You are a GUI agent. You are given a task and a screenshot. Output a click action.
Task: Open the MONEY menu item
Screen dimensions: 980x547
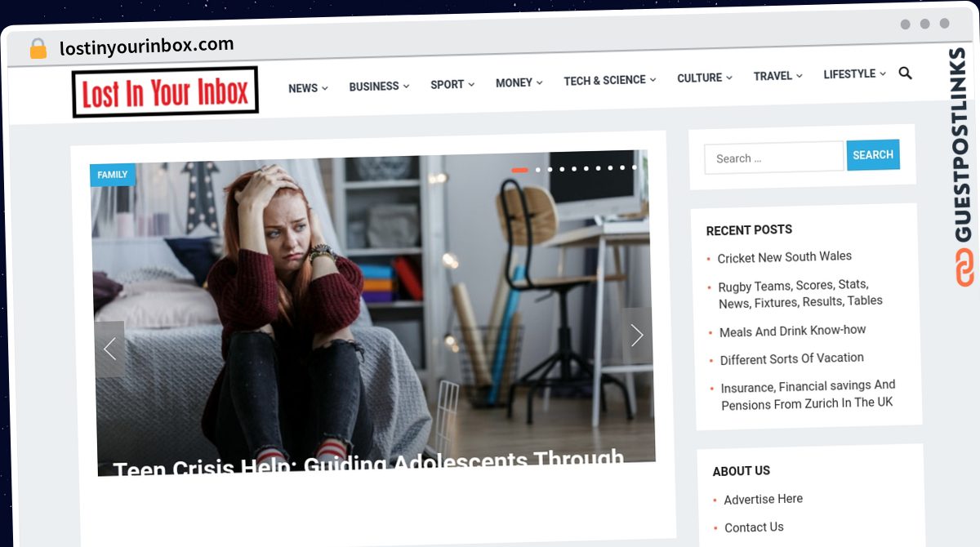point(514,82)
